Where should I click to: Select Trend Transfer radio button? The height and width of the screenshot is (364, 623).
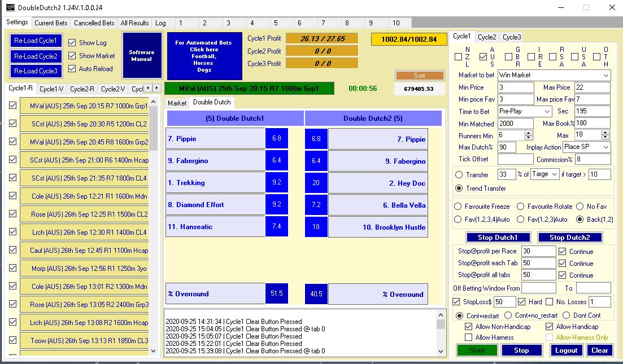(x=459, y=188)
